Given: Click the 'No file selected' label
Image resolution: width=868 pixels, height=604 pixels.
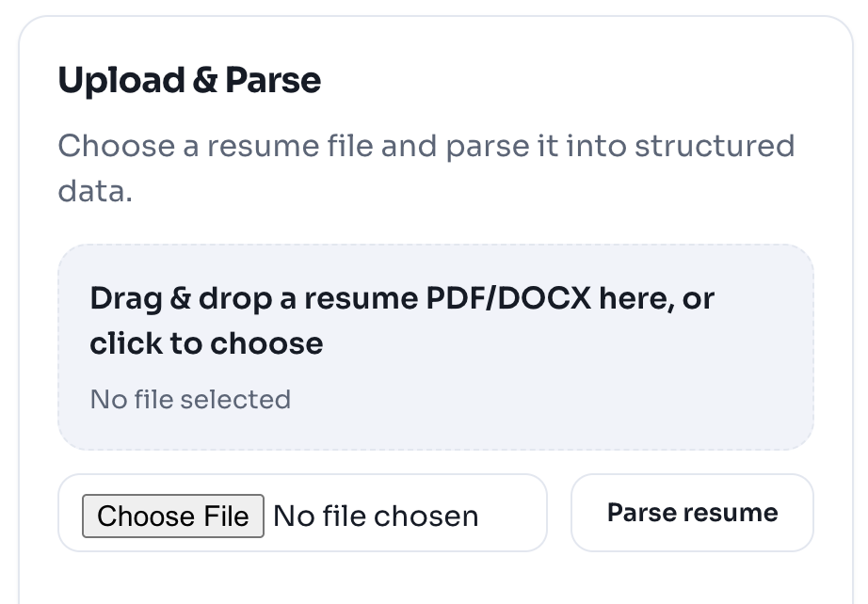Looking at the screenshot, I should coord(189,399).
